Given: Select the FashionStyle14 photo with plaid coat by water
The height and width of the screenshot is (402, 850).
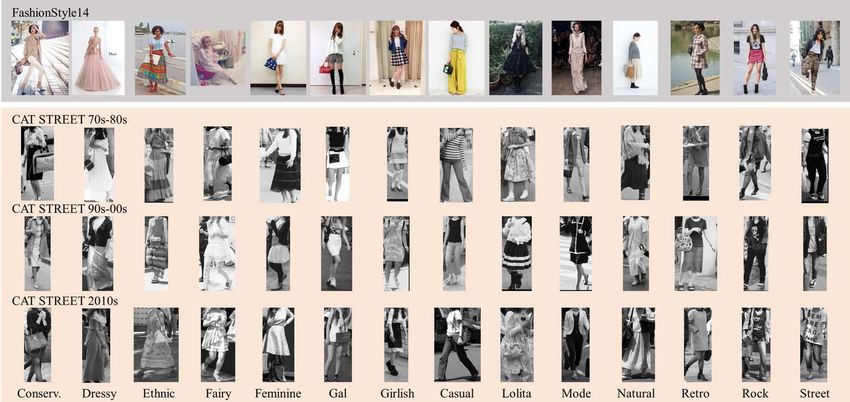Looking at the screenshot, I should pyautogui.click(x=697, y=57).
